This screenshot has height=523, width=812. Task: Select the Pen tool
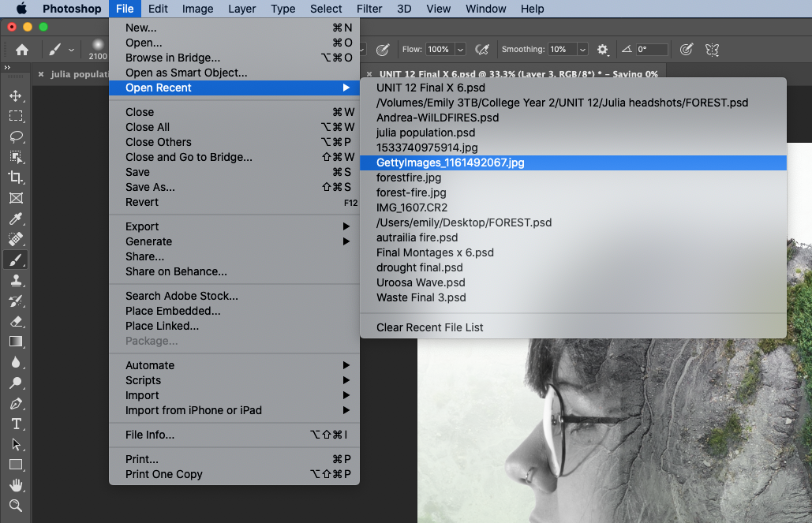click(x=16, y=403)
